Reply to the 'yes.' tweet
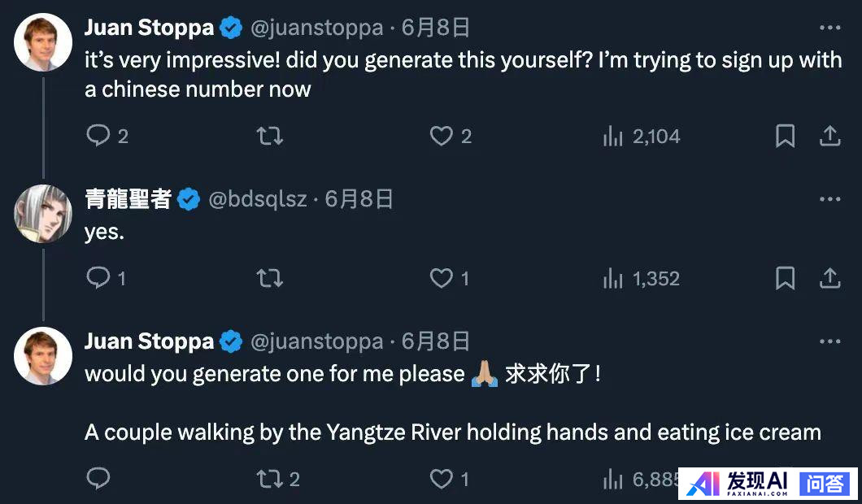This screenshot has height=504, width=862. point(98,279)
